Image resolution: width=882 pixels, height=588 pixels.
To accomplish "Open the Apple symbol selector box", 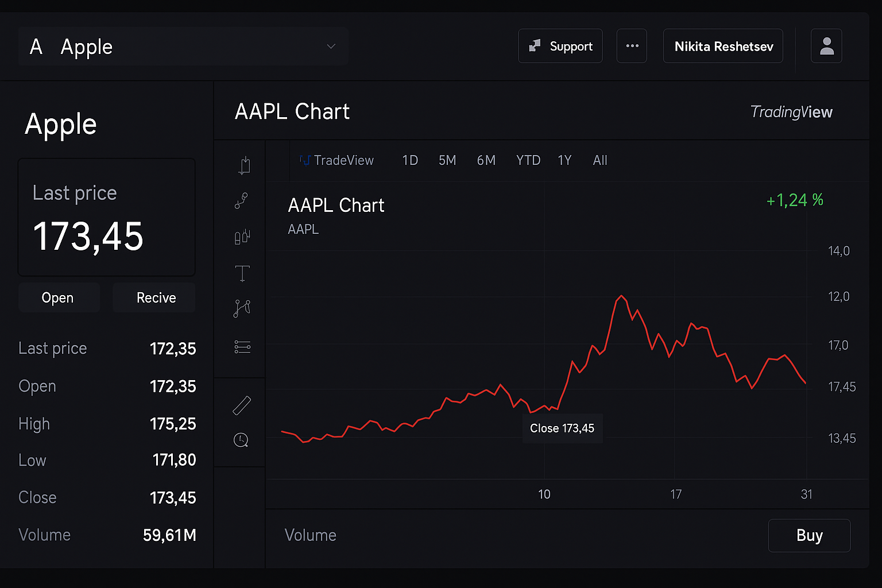I will pyautogui.click(x=183, y=47).
